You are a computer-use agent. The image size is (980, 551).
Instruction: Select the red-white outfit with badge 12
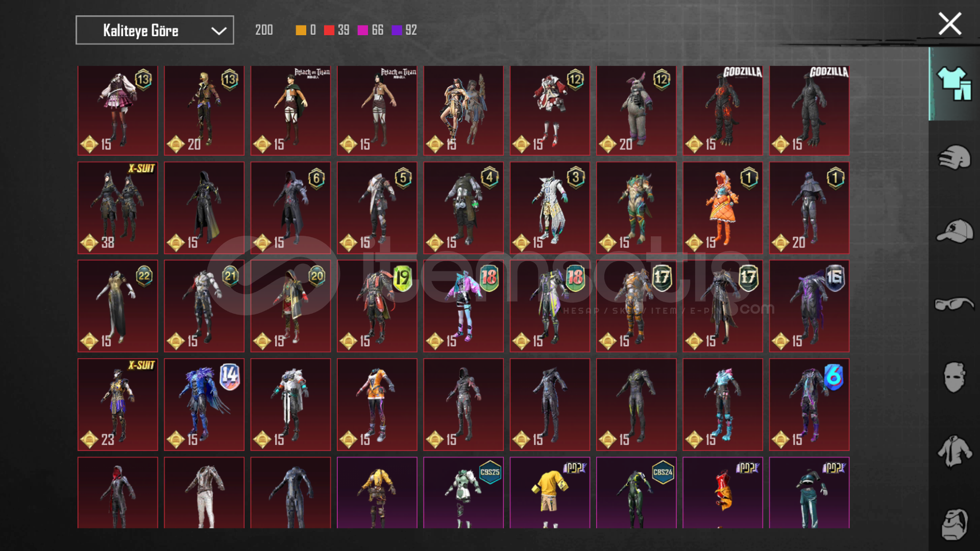coord(550,110)
